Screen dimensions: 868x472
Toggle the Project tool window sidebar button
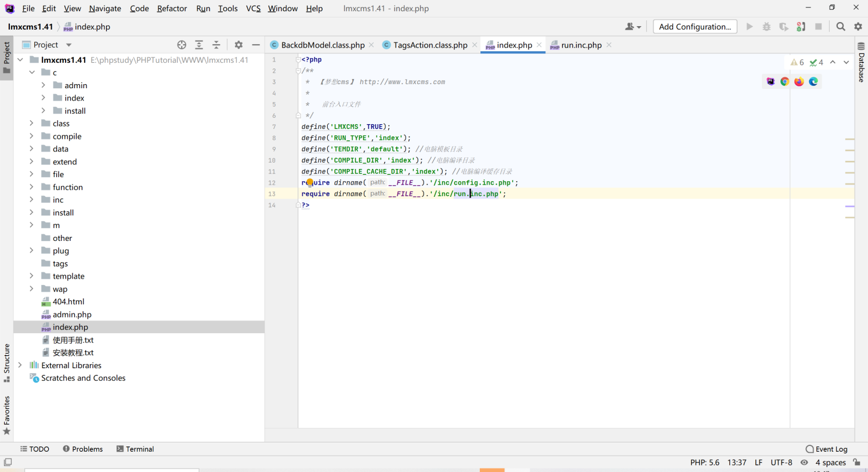(6, 57)
